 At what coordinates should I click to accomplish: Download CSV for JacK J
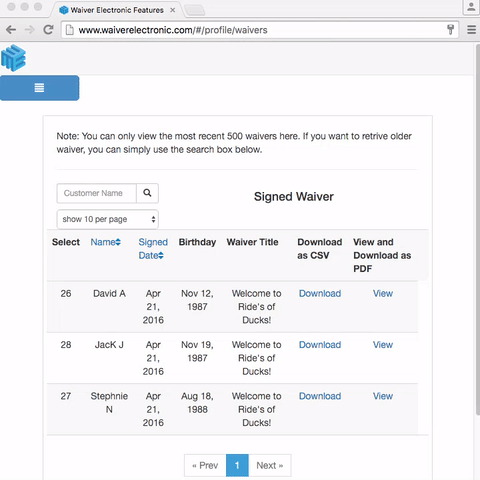320,345
